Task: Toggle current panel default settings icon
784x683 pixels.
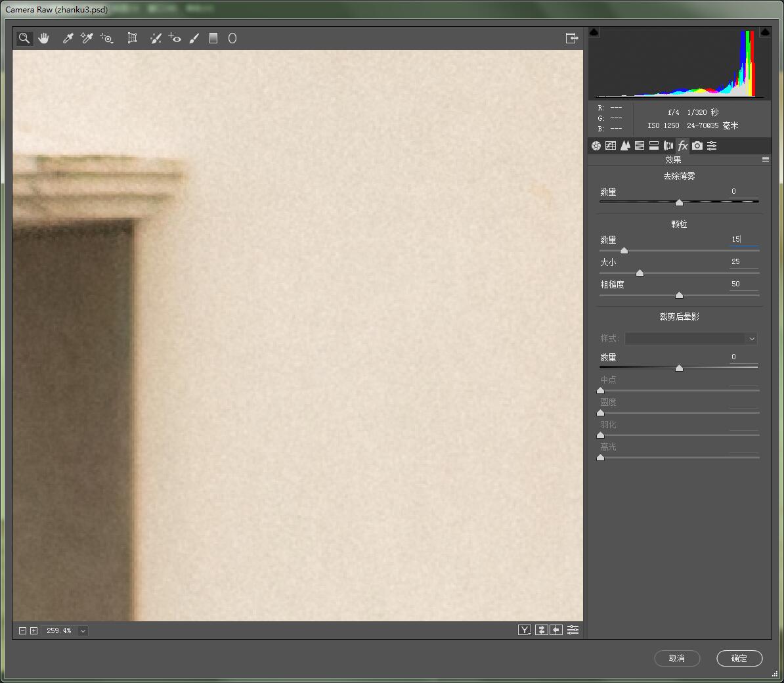Action: tap(573, 630)
